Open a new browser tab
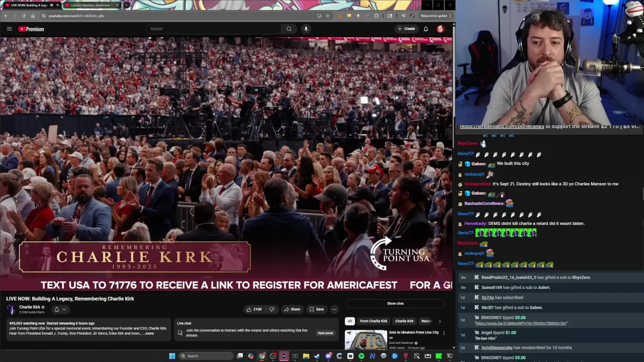Screen dimensions: 644x362 point(127,5)
